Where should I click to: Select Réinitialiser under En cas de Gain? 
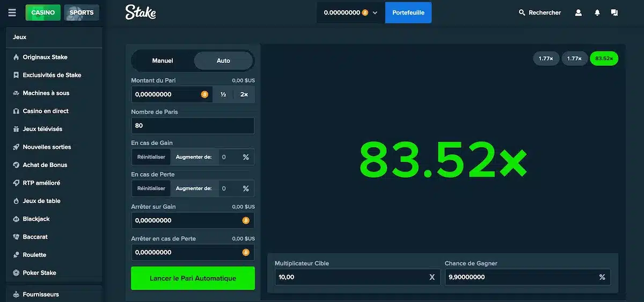point(151,157)
